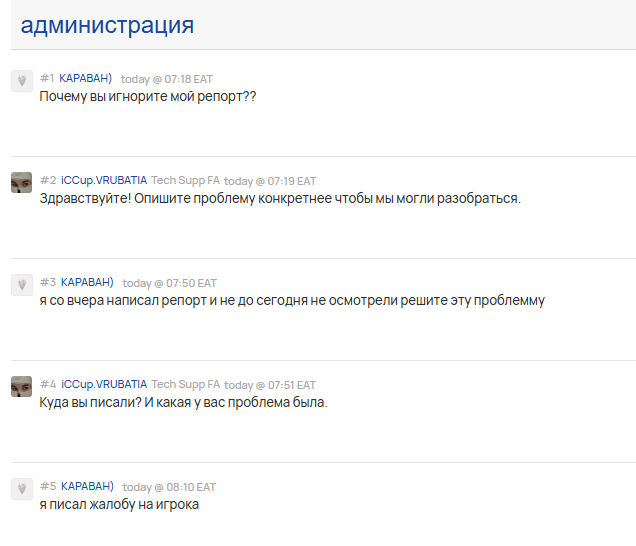Select timestamp today @ 08:10 EAT

pos(170,487)
